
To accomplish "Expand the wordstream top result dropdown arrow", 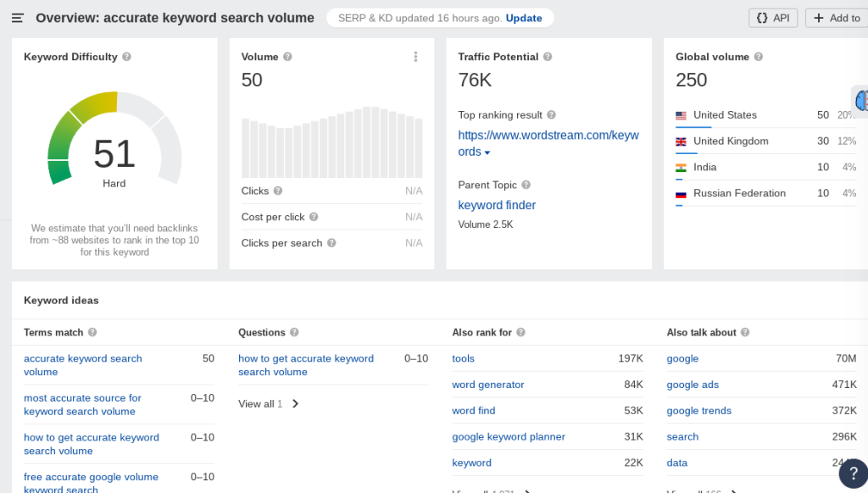I will click(487, 152).
